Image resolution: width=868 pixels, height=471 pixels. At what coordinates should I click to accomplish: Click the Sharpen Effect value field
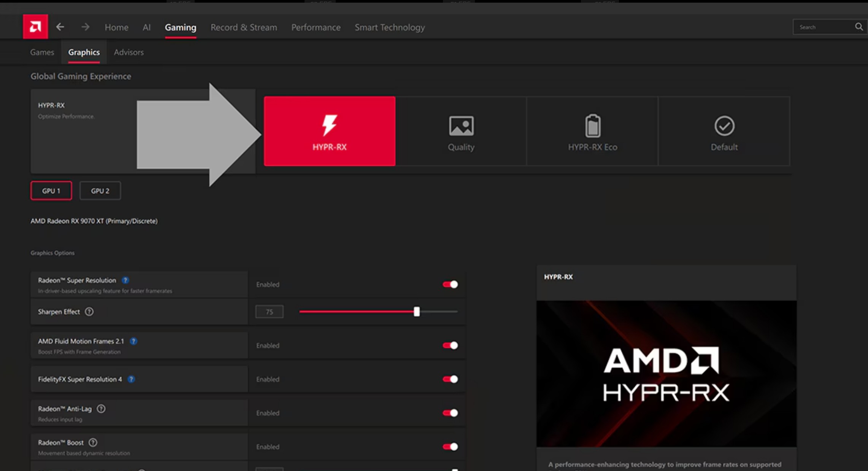tap(269, 312)
